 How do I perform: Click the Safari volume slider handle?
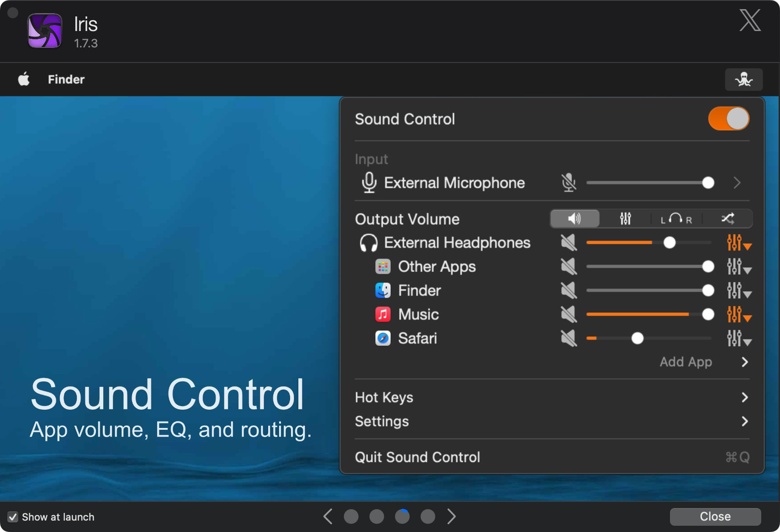click(x=637, y=339)
